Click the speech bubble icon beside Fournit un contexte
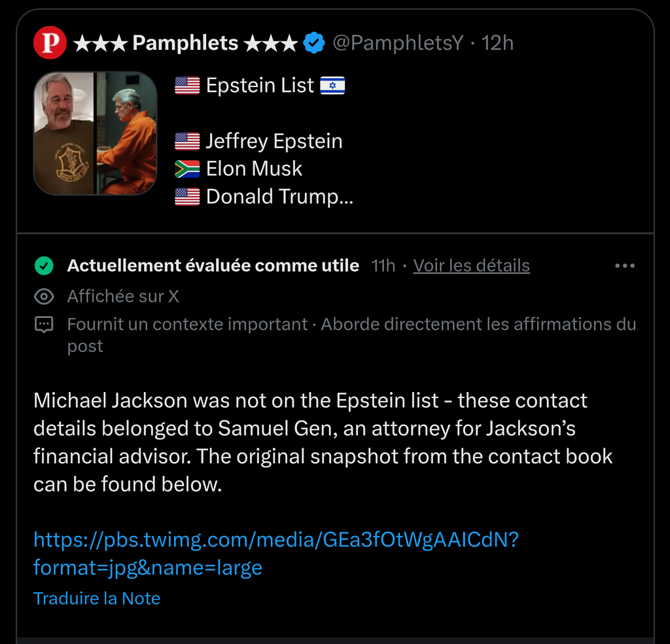The width and height of the screenshot is (670, 644). click(44, 325)
